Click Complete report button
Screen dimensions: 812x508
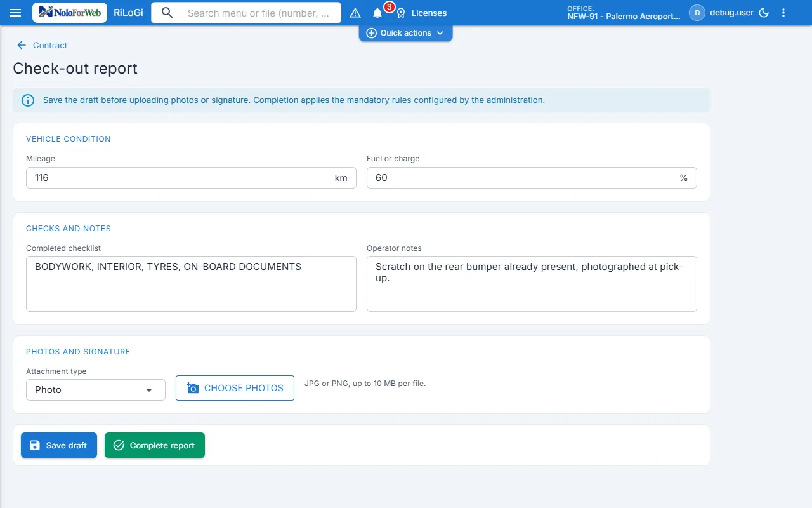[155, 445]
